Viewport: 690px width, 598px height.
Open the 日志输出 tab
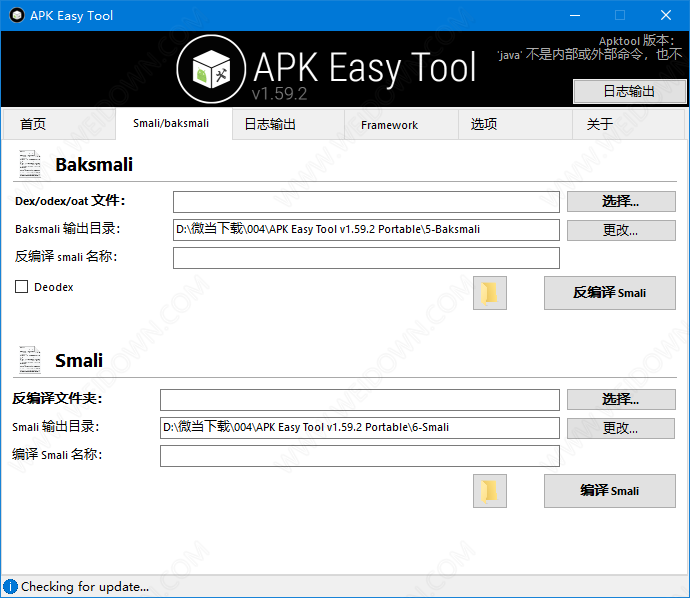tap(288, 125)
